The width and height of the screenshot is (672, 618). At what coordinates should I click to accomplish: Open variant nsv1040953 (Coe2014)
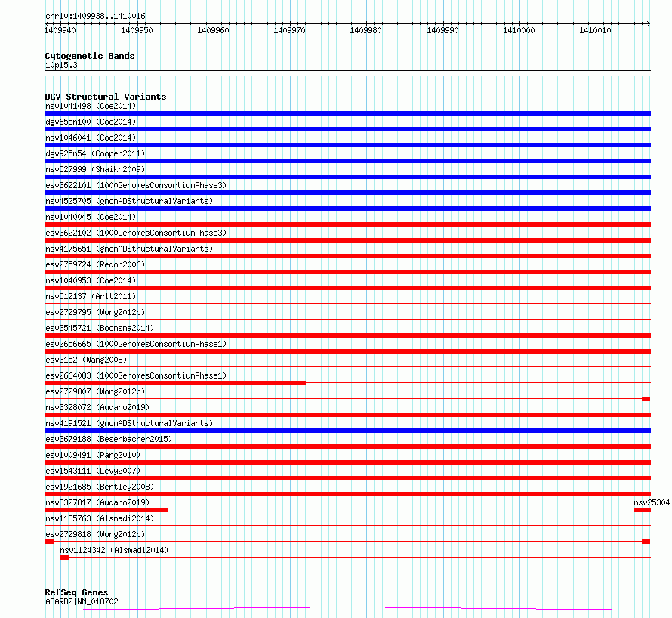pyautogui.click(x=91, y=280)
